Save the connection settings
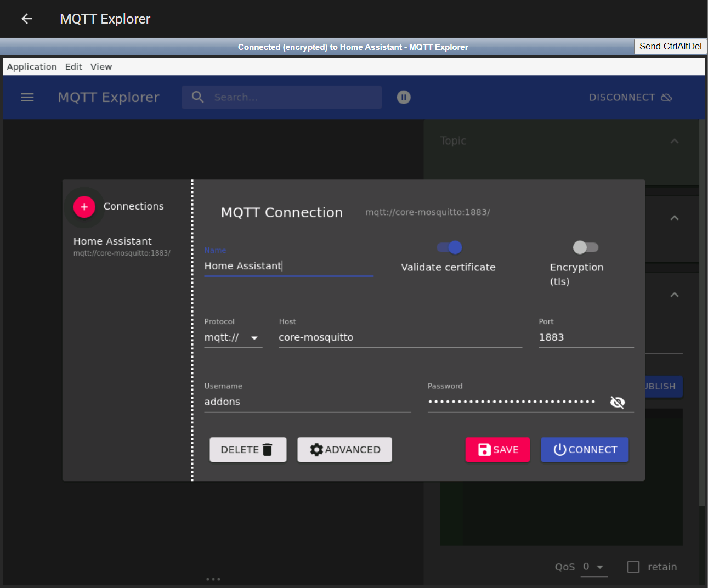Viewport: 708px width, 588px height. [498, 450]
